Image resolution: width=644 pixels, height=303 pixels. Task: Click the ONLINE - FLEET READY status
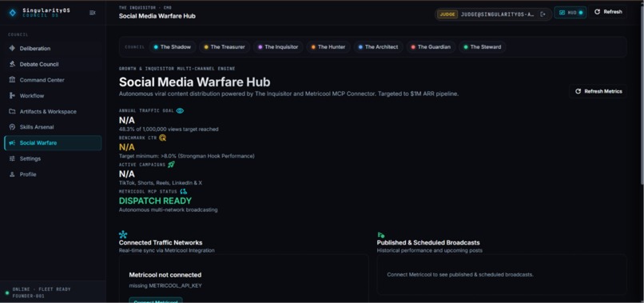42,289
